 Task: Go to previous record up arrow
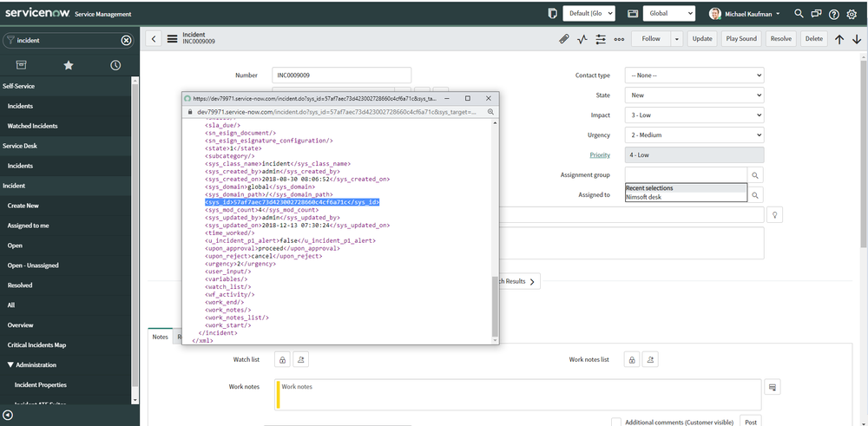(839, 39)
